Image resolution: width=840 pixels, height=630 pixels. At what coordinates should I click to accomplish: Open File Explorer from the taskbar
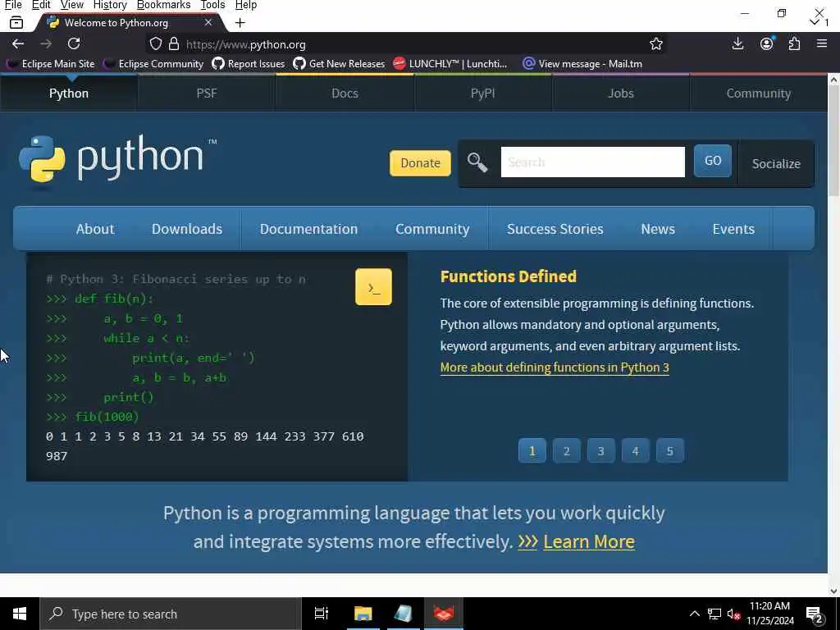point(363,614)
